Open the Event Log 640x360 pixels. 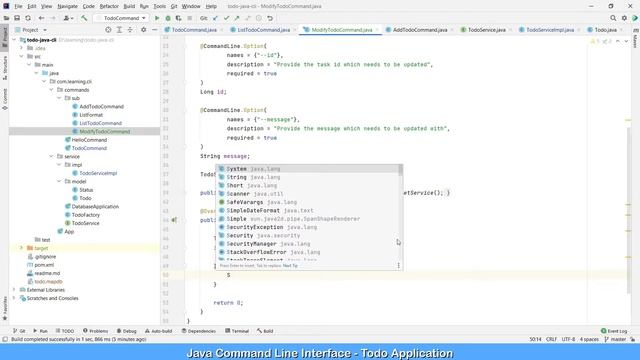coord(614,331)
